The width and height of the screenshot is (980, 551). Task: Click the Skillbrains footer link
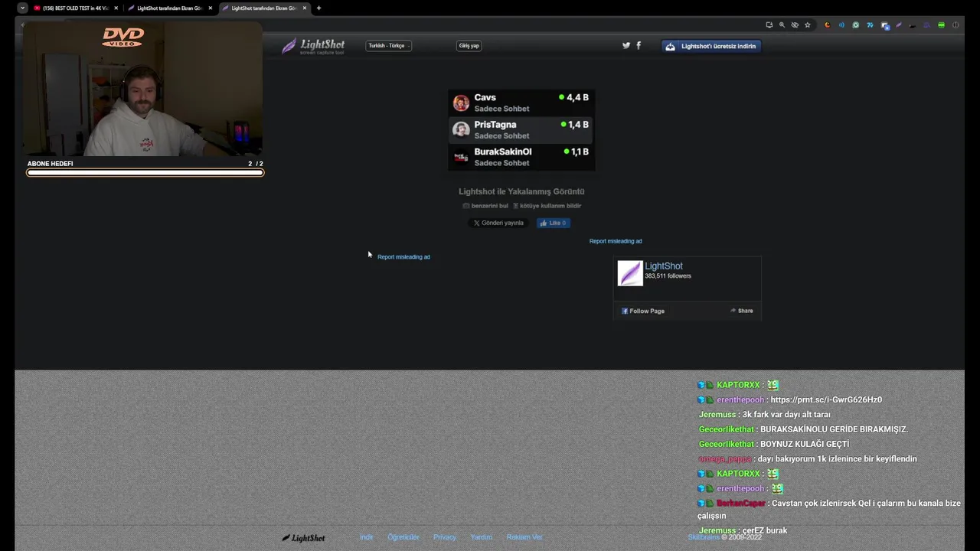704,537
